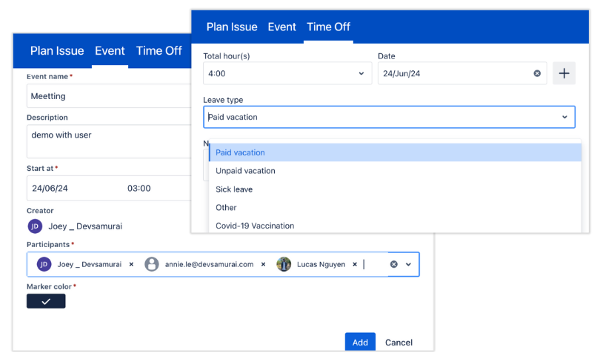
Task: Switch to the Plan Issue tab in front panel
Action: pyautogui.click(x=232, y=27)
